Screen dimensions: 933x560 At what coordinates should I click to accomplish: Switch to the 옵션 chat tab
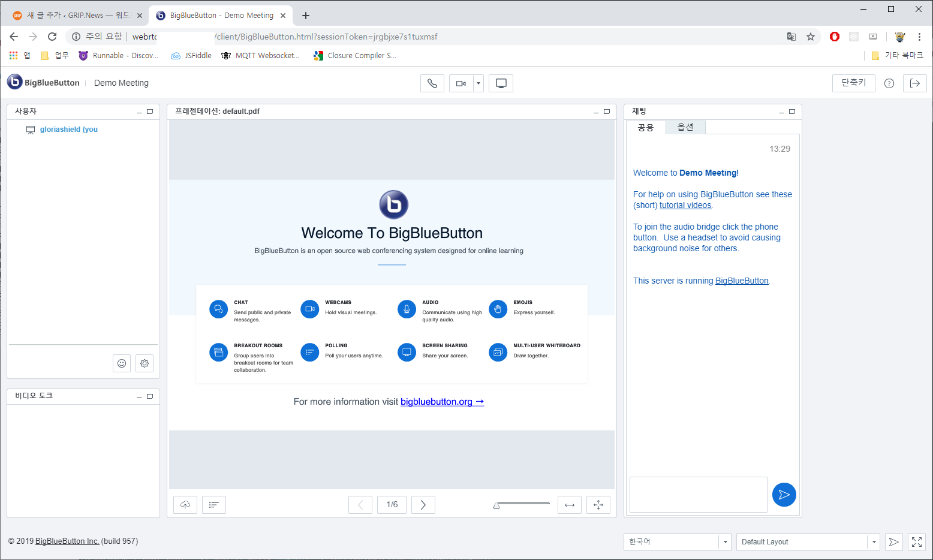click(x=685, y=127)
